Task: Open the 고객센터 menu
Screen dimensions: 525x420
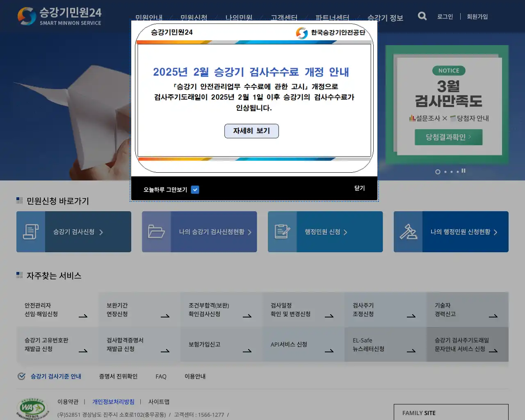Action: click(x=284, y=18)
